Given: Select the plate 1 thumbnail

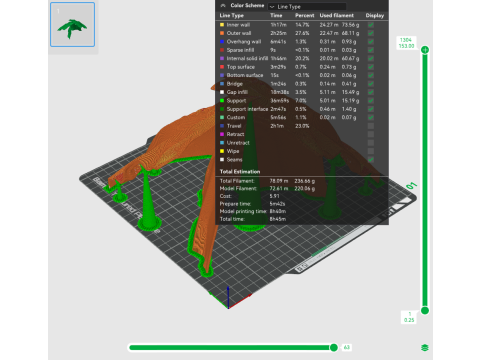Looking at the screenshot, I should click(72, 24).
